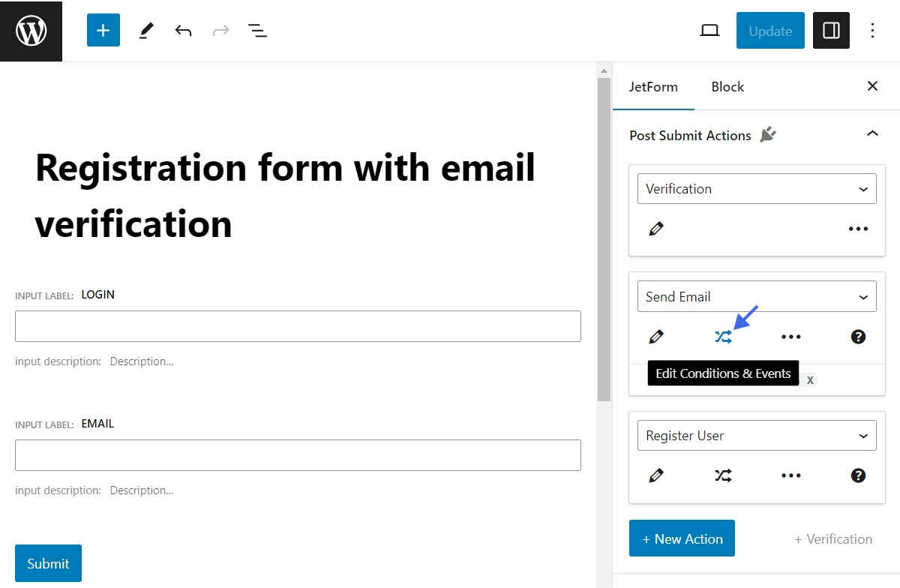The image size is (900, 588).
Task: Select the JetForm tab
Action: point(653,86)
